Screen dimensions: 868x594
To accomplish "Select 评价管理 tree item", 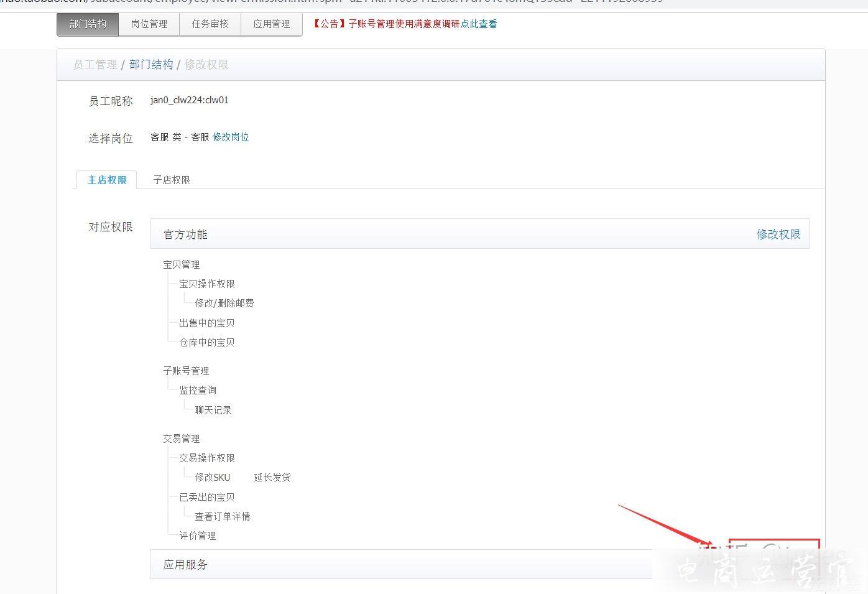I will (x=198, y=536).
